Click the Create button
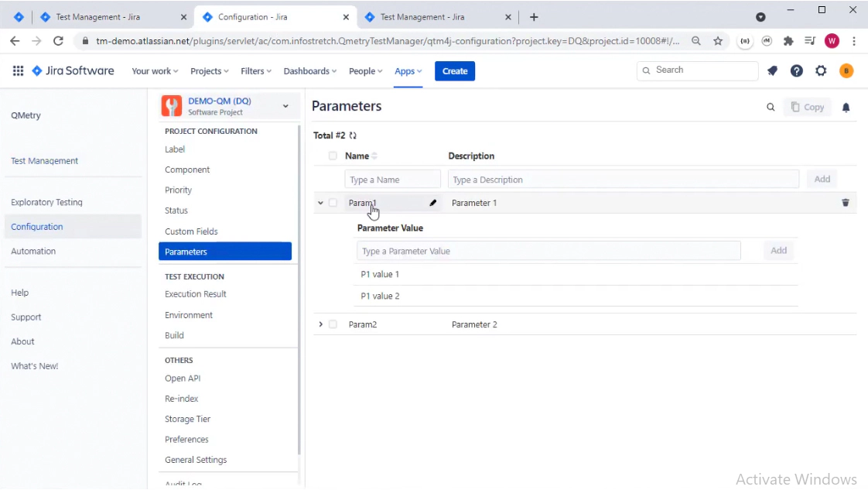 click(x=454, y=70)
